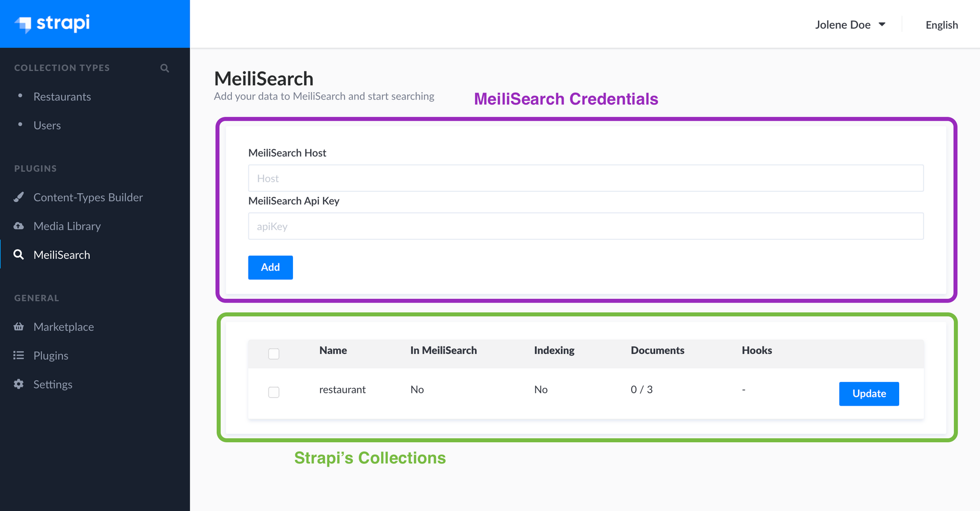Open Content-Types Builder plugin
The image size is (980, 511).
88,197
